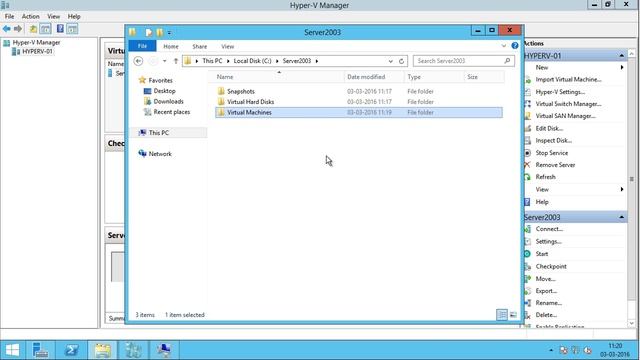Image resolution: width=640 pixels, height=360 pixels.
Task: Click File Explorer taskbar icon
Action: pos(102,350)
